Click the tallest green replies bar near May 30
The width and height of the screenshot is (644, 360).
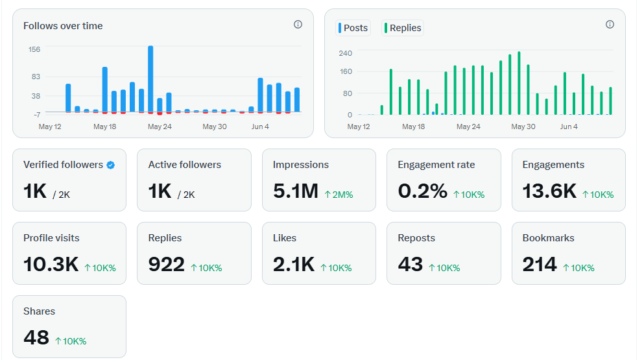pyautogui.click(x=519, y=83)
